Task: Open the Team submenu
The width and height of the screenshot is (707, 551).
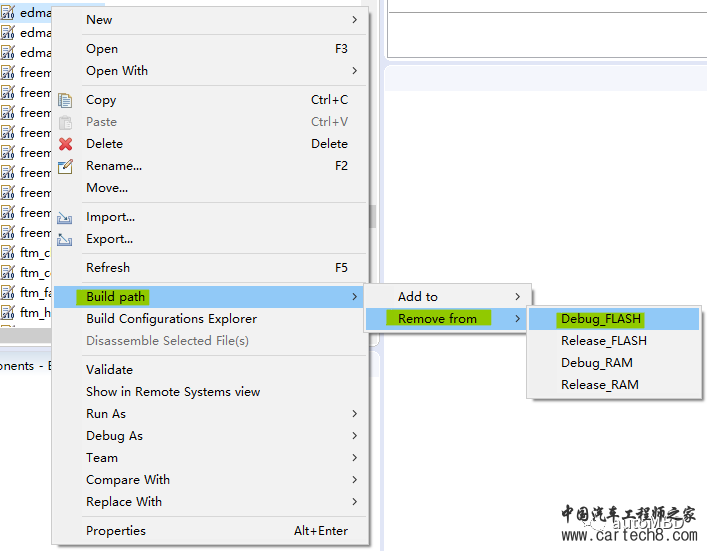Action: 211,458
